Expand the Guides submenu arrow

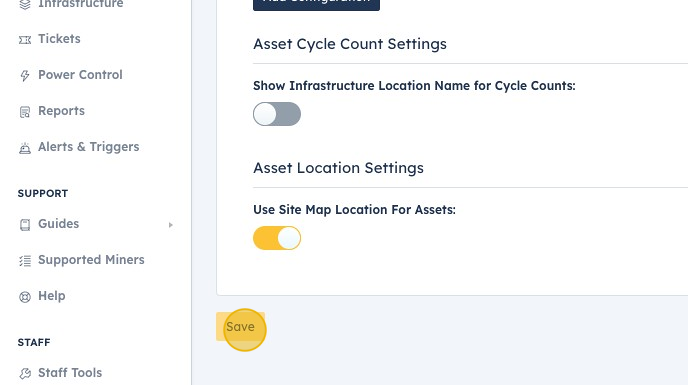[x=171, y=225]
